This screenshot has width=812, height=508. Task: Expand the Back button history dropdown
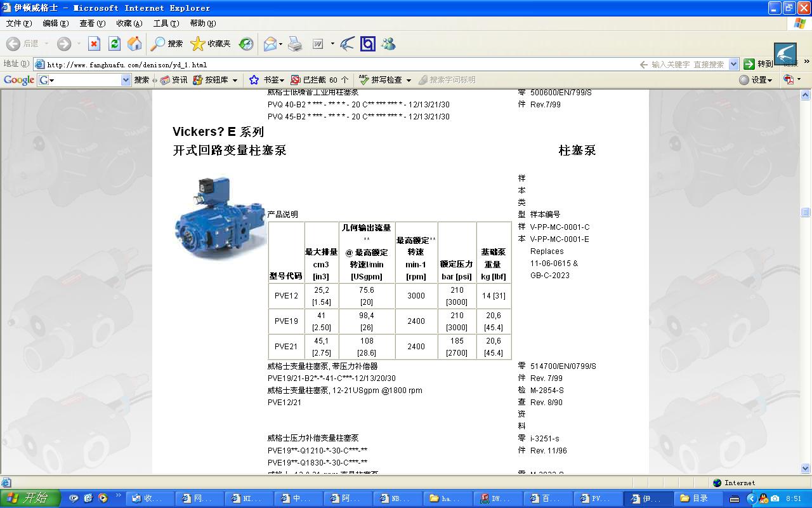(46, 44)
